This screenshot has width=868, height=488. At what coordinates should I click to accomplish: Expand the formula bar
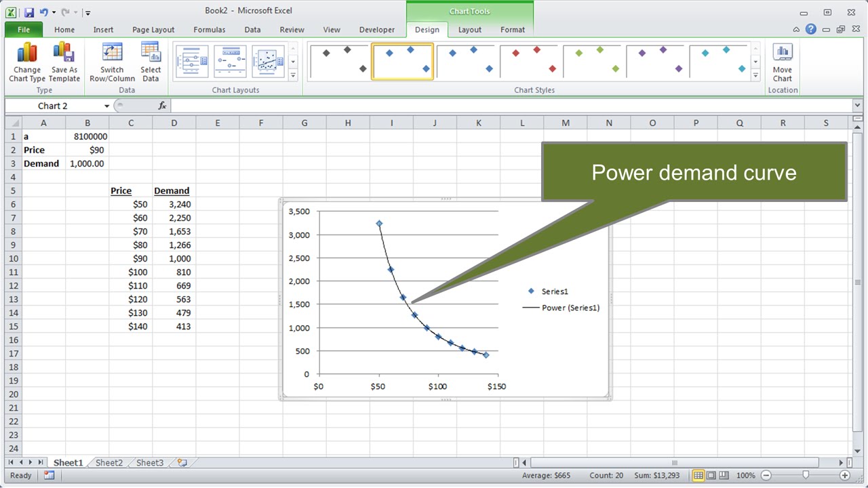857,106
